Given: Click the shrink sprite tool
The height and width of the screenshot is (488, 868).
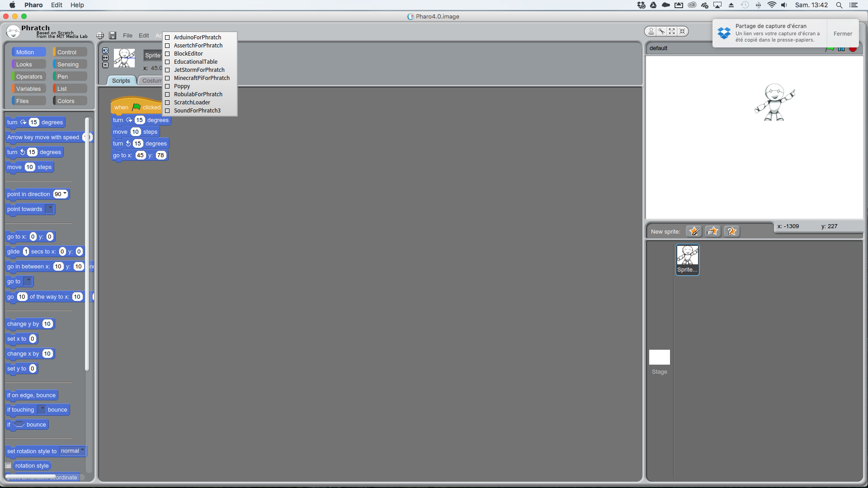Looking at the screenshot, I should pyautogui.click(x=682, y=31).
